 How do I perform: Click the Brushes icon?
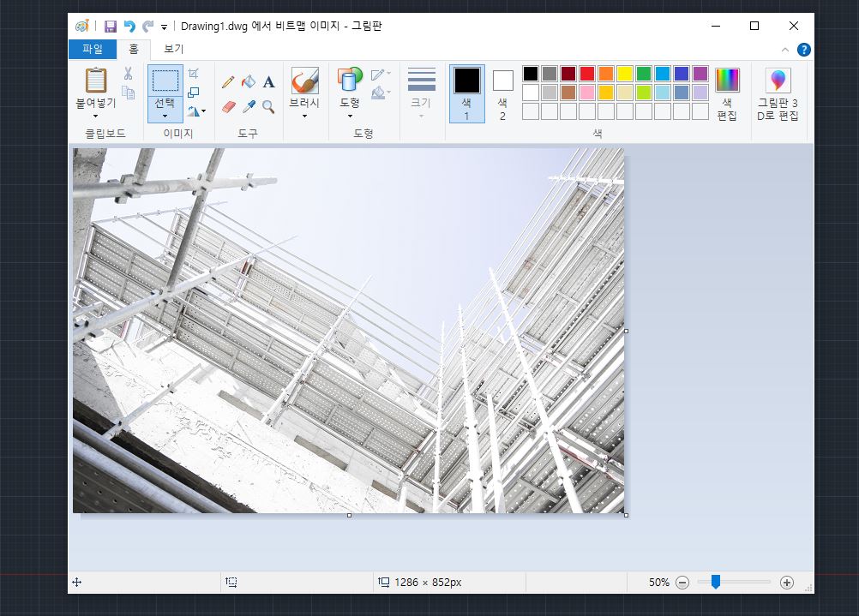coord(304,81)
